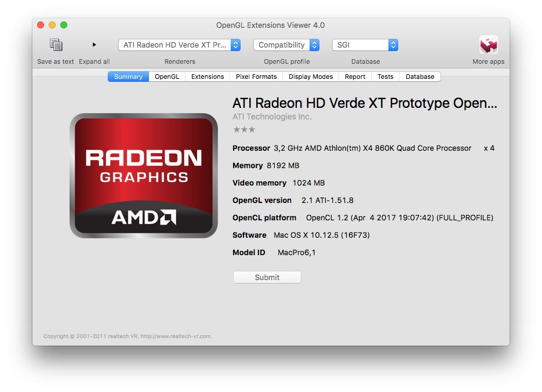Click the OpenGL version 2.1 ATI-1.51.8 value
Screen dimensions: 542x392
tap(328, 201)
